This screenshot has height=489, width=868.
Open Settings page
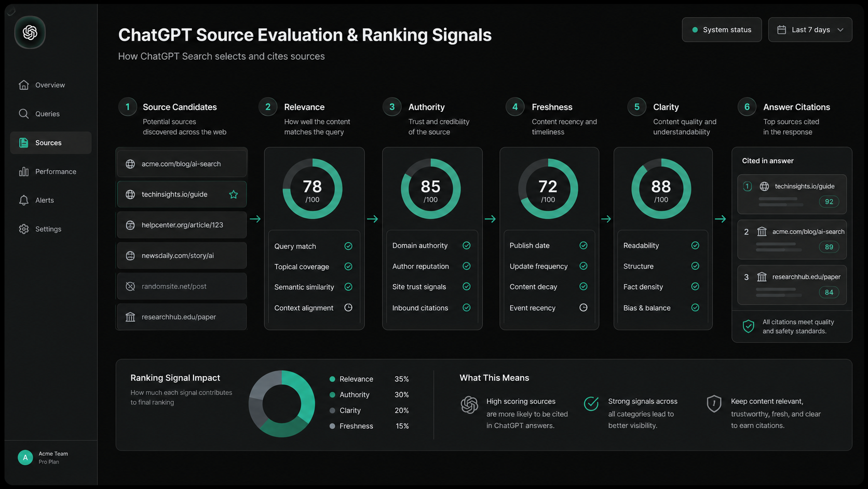[x=50, y=229]
